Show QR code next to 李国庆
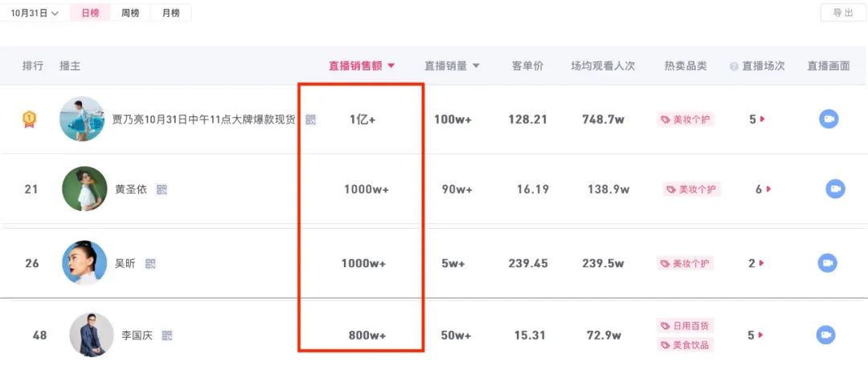The height and width of the screenshot is (366, 868). (167, 335)
